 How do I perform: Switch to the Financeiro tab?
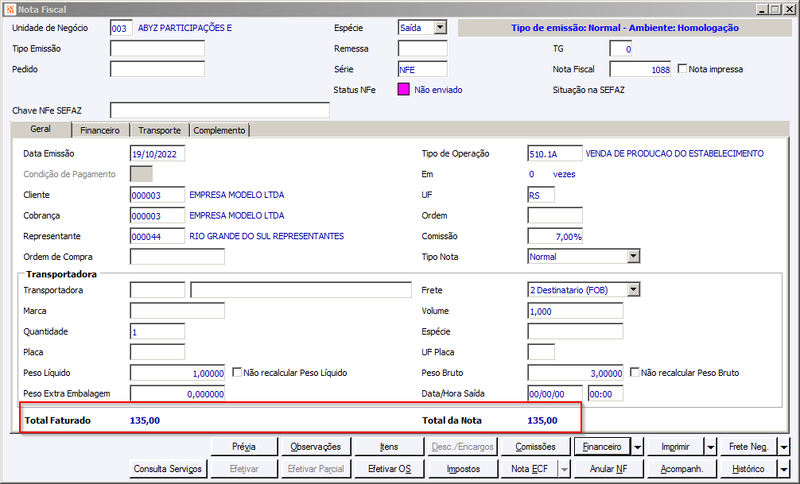pos(100,131)
